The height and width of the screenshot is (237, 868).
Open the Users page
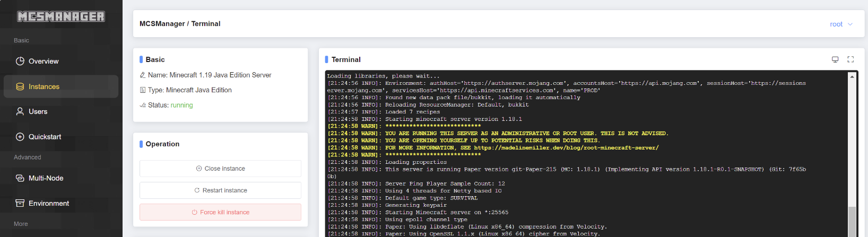pos(61,111)
